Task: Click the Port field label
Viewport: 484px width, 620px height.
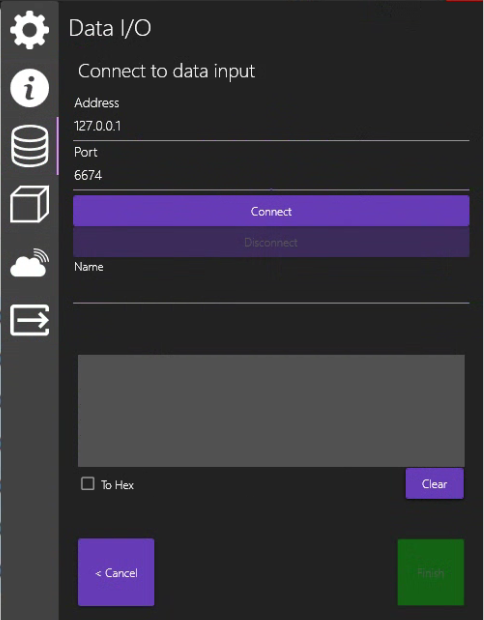Action: (x=85, y=152)
